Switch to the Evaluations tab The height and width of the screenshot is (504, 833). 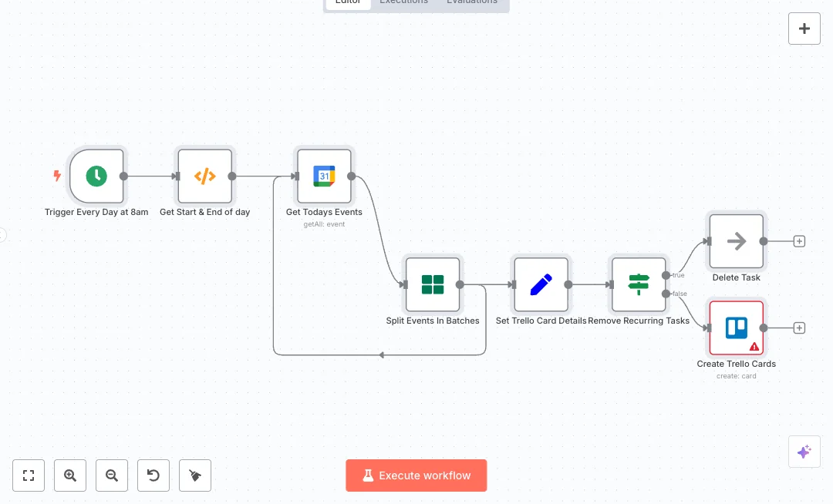[472, 2]
